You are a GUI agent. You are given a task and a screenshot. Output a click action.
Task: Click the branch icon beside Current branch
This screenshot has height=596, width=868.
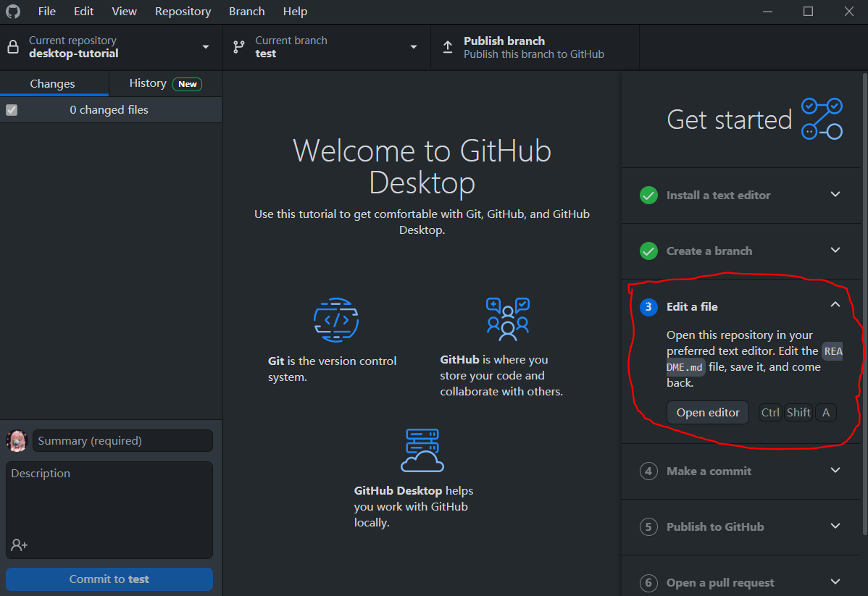(238, 47)
